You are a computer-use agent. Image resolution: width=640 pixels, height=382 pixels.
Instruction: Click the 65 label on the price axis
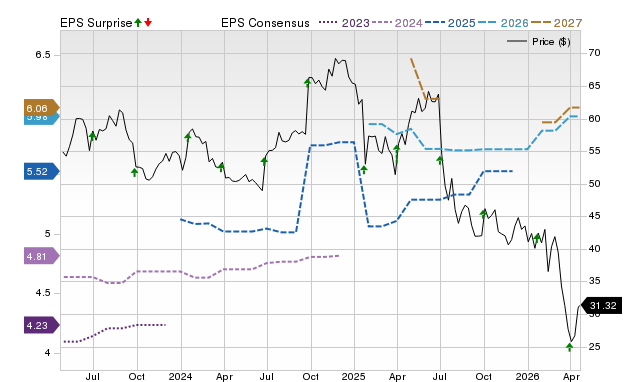coord(594,86)
